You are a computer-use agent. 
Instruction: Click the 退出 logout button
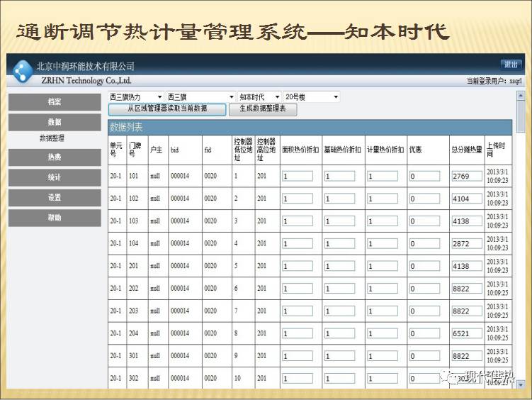pos(511,65)
